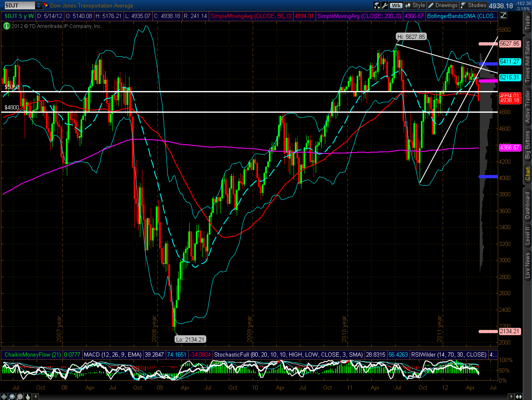
Task: Click the 4366.67 magenta price axis label
Action: click(x=509, y=147)
